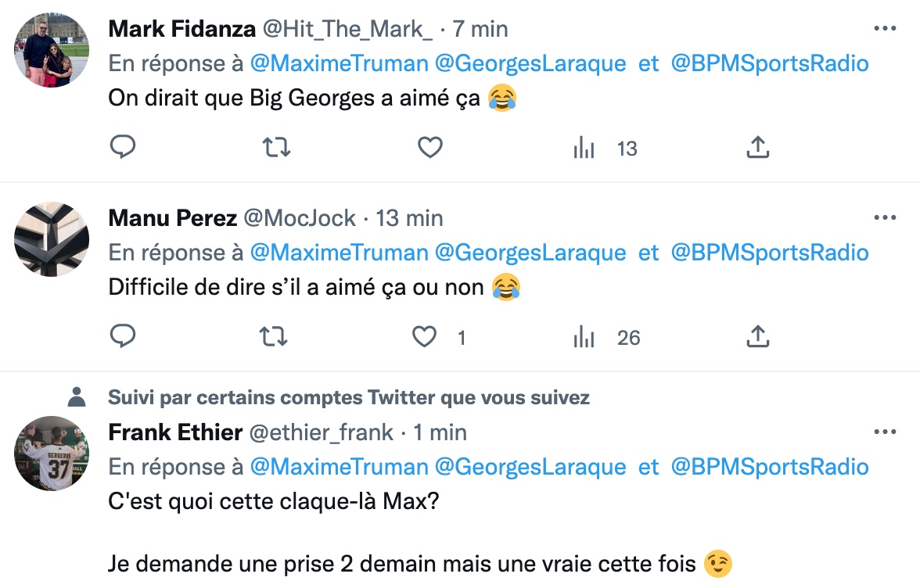Reply to Mark Fidanza's tweet

click(123, 147)
